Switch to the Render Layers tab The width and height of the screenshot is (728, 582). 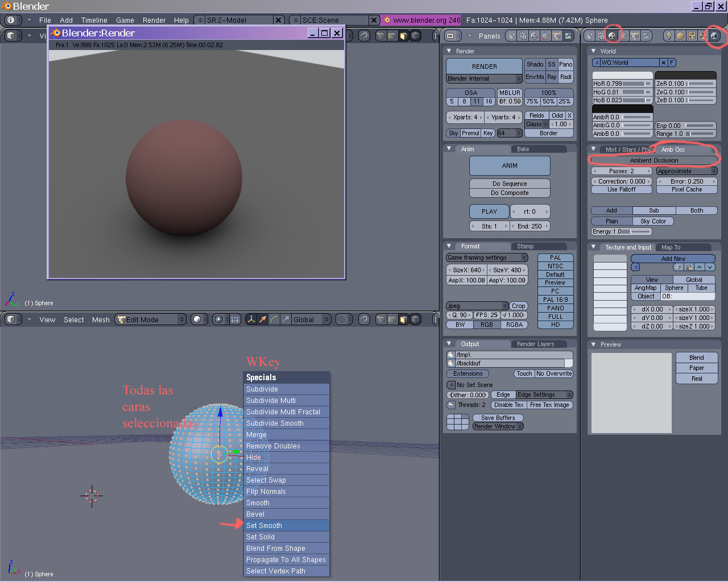tap(539, 344)
